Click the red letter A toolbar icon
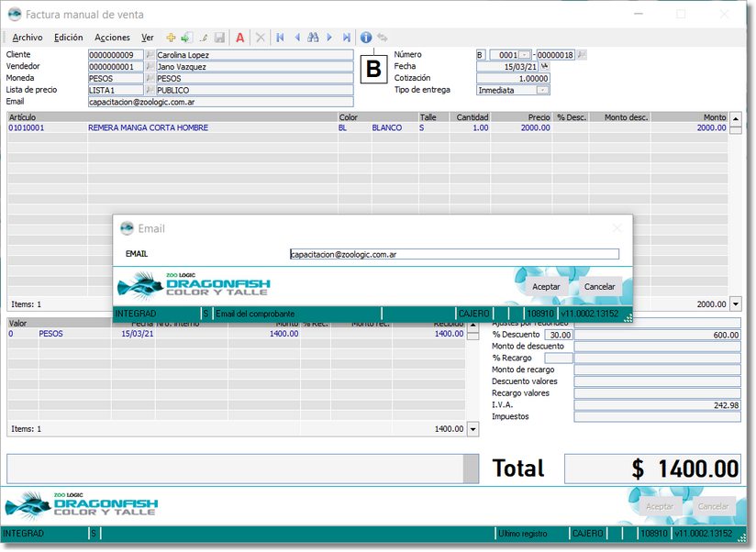 tap(240, 38)
